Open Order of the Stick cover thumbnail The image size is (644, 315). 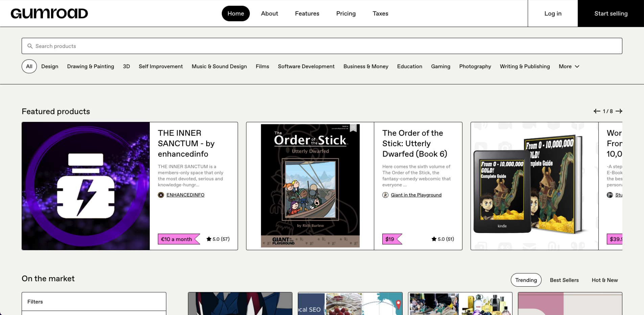(310, 186)
